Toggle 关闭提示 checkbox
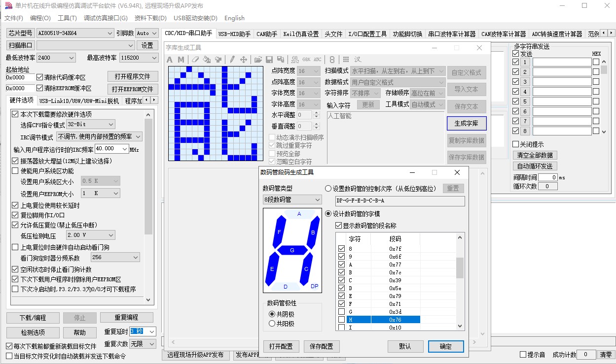 pyautogui.click(x=516, y=144)
